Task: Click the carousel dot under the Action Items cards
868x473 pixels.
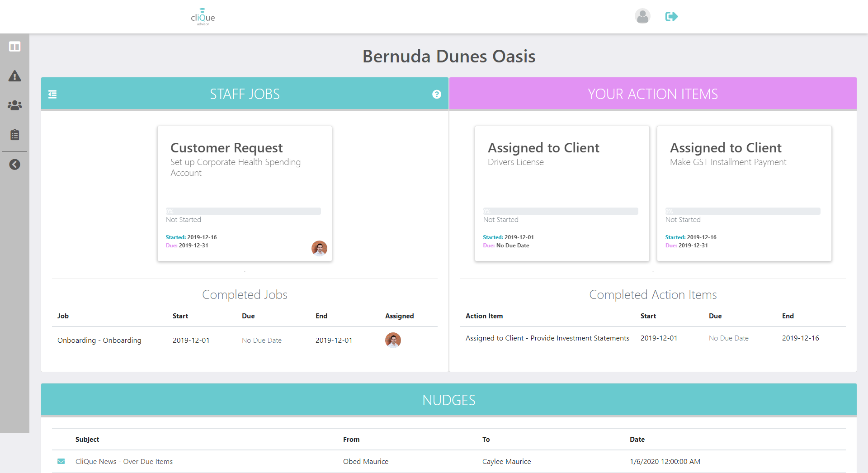Action: [652, 272]
